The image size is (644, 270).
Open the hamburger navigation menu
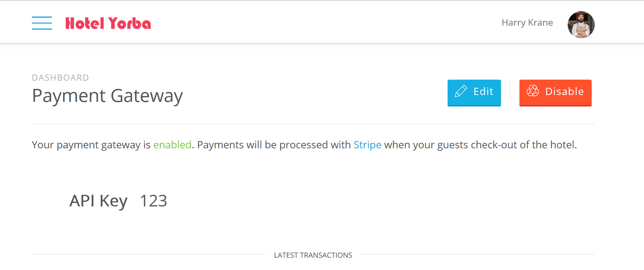[x=42, y=23]
